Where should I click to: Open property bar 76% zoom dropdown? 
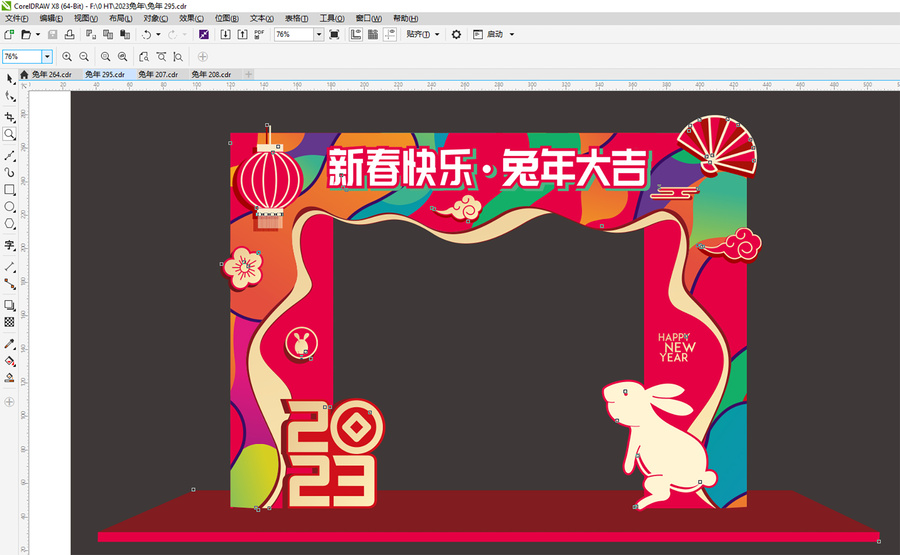pos(47,56)
